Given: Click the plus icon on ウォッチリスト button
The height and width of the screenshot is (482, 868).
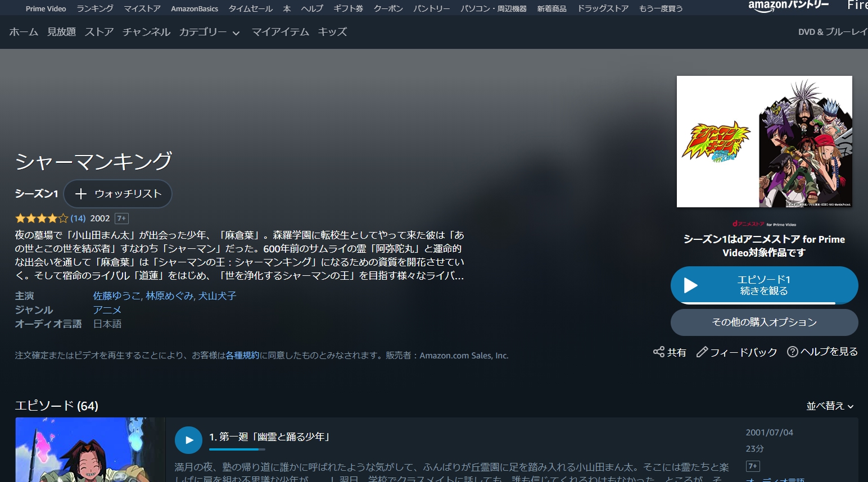Looking at the screenshot, I should click(x=81, y=194).
